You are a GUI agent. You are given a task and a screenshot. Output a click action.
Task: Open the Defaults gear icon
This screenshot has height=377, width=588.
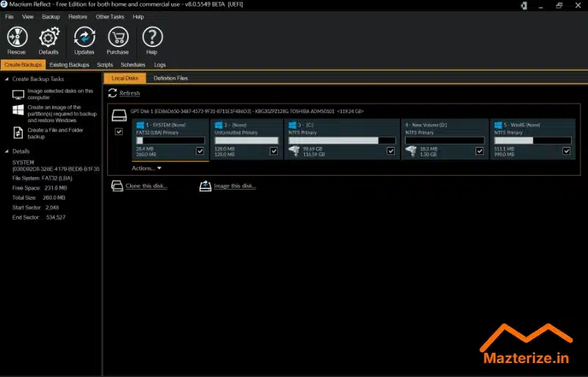click(x=49, y=37)
